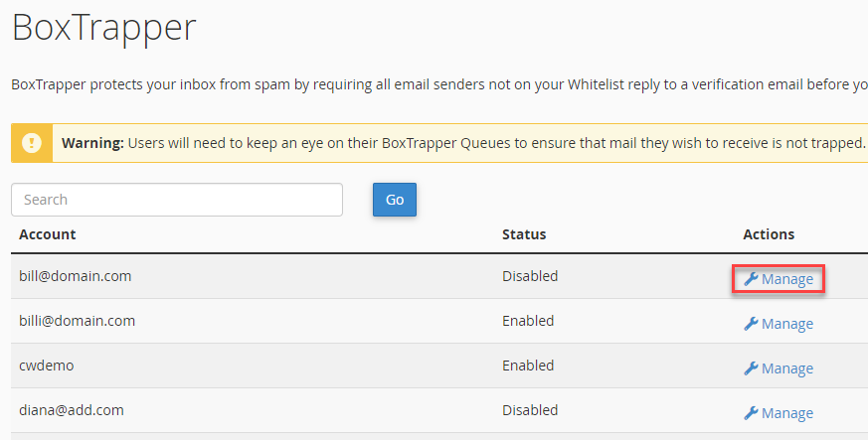Click the BoxTrapper page heading
The height and width of the screenshot is (440, 868).
point(103,28)
